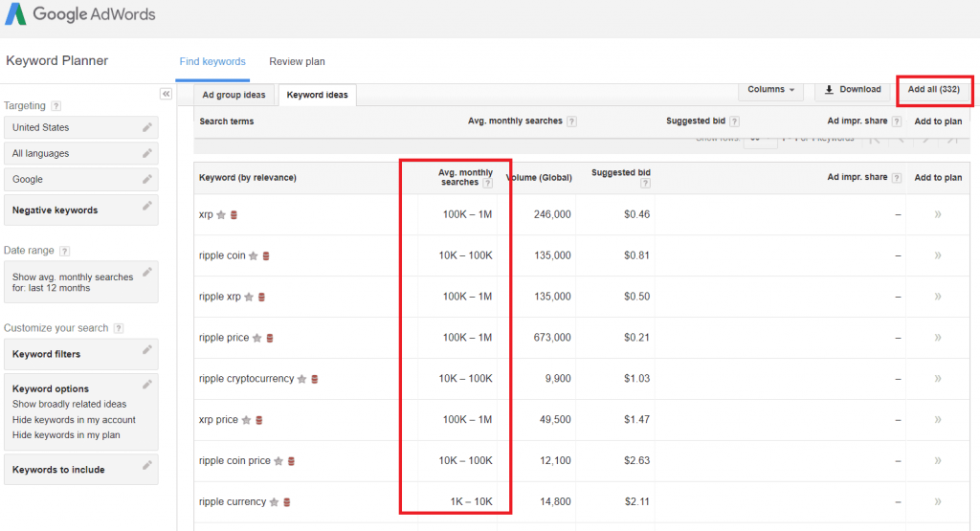Edit All languages targeting pencil
The width and height of the screenshot is (980, 531).
click(146, 153)
